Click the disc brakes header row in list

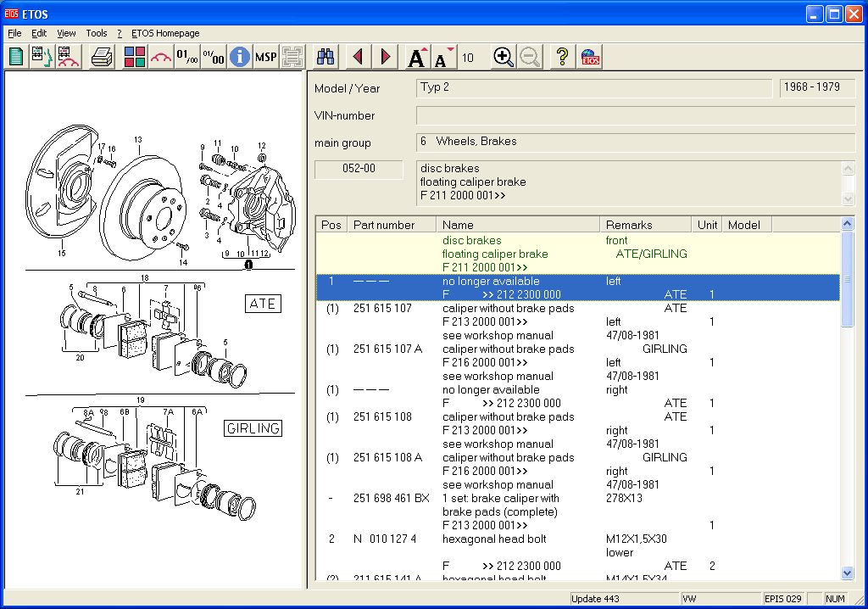pos(578,254)
